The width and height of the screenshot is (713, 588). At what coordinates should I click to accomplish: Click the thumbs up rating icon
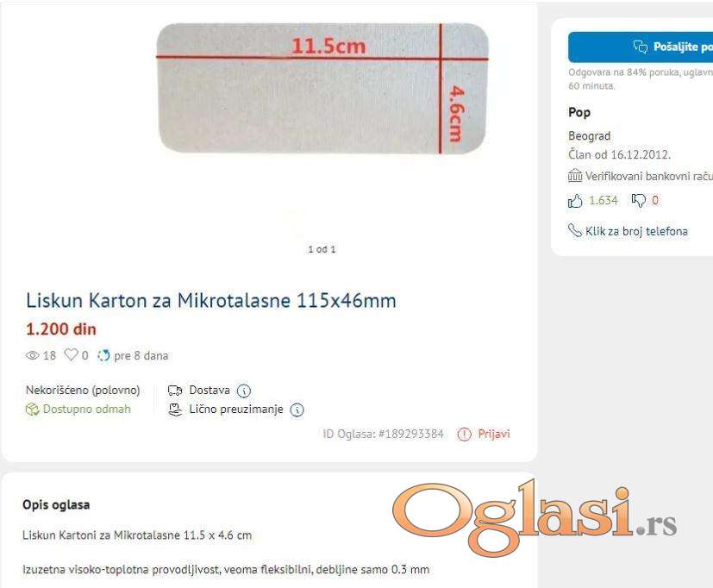[575, 201]
